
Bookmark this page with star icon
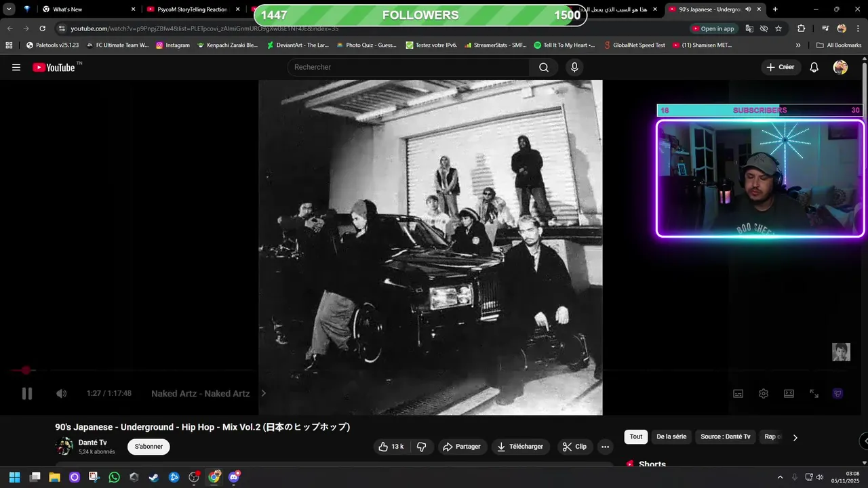click(x=778, y=28)
